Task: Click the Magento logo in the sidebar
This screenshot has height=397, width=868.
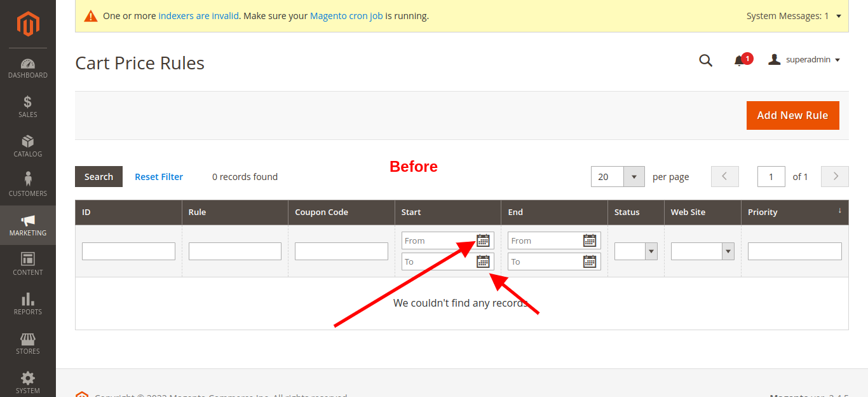Action: [x=27, y=24]
